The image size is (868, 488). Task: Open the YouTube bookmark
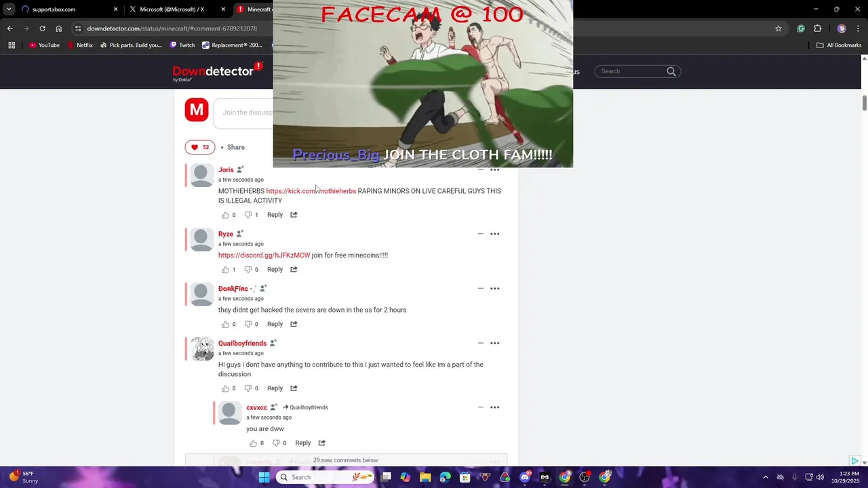pos(44,45)
